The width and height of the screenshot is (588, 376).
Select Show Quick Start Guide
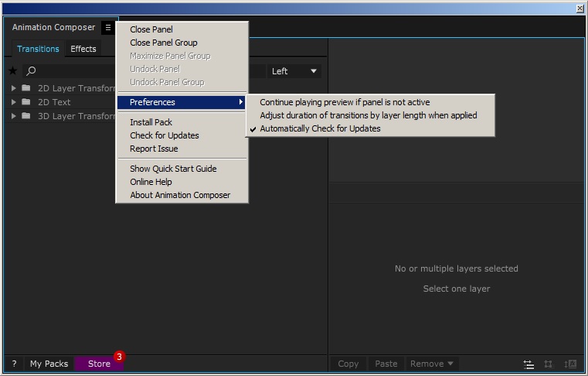[182, 169]
